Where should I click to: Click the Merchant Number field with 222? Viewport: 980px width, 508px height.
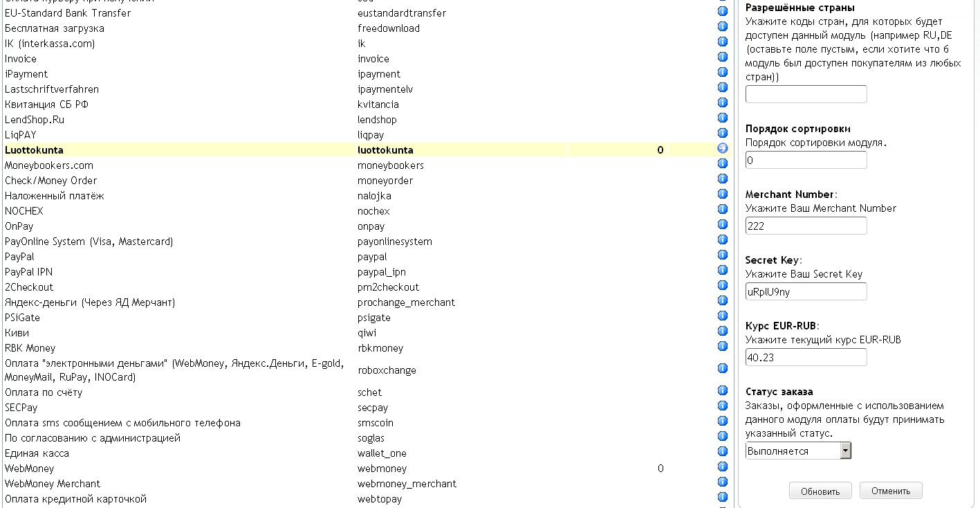[x=806, y=226]
